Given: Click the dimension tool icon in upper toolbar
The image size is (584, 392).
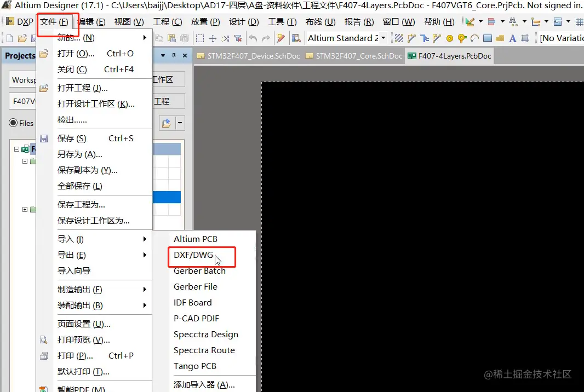Looking at the screenshot, I should pyautogui.click(x=536, y=22).
